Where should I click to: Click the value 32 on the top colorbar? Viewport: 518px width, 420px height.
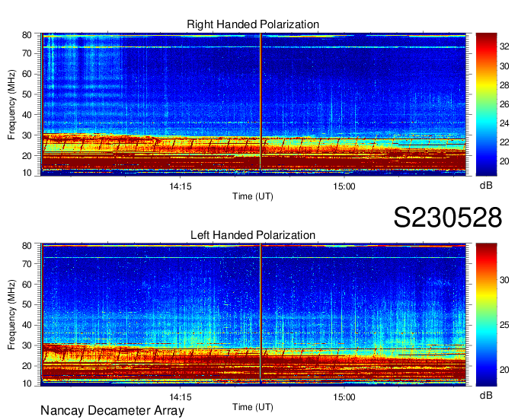tap(504, 46)
